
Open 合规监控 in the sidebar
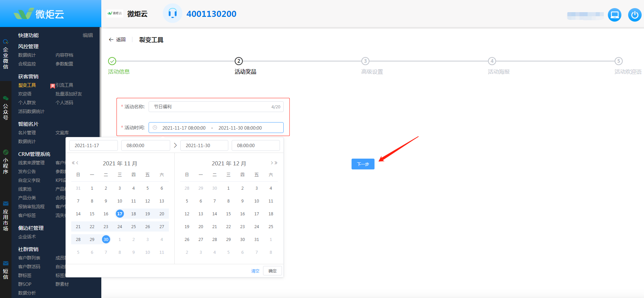27,64
